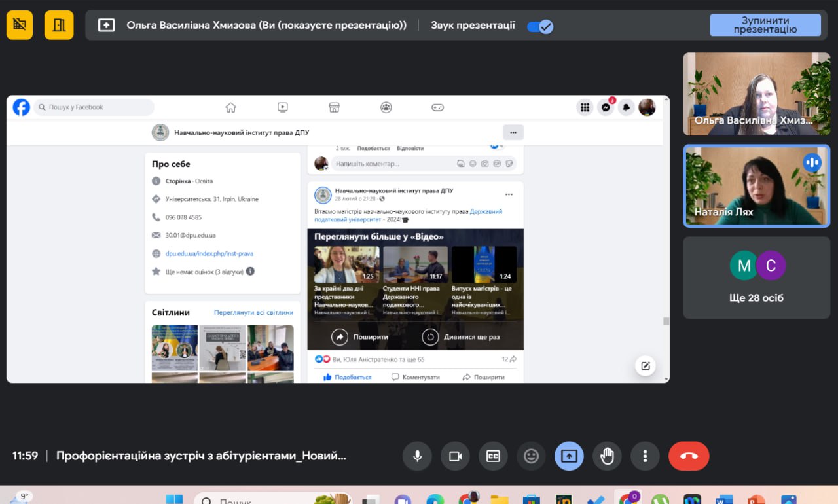The width and height of the screenshot is (838, 504).
Task: Open Microsoft Word from the taskbar
Action: point(725,500)
